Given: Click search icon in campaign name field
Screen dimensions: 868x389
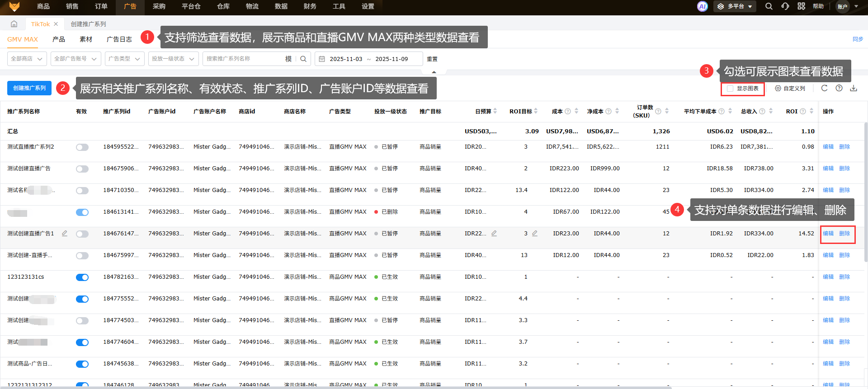Looking at the screenshot, I should (303, 59).
